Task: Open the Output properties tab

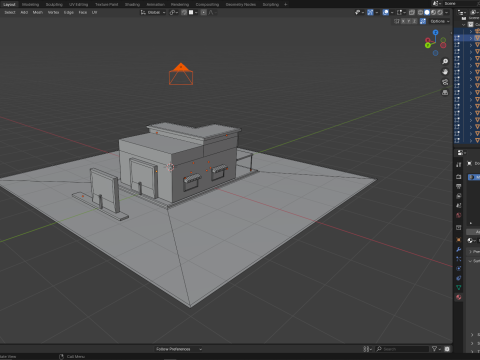Action: pos(459,186)
